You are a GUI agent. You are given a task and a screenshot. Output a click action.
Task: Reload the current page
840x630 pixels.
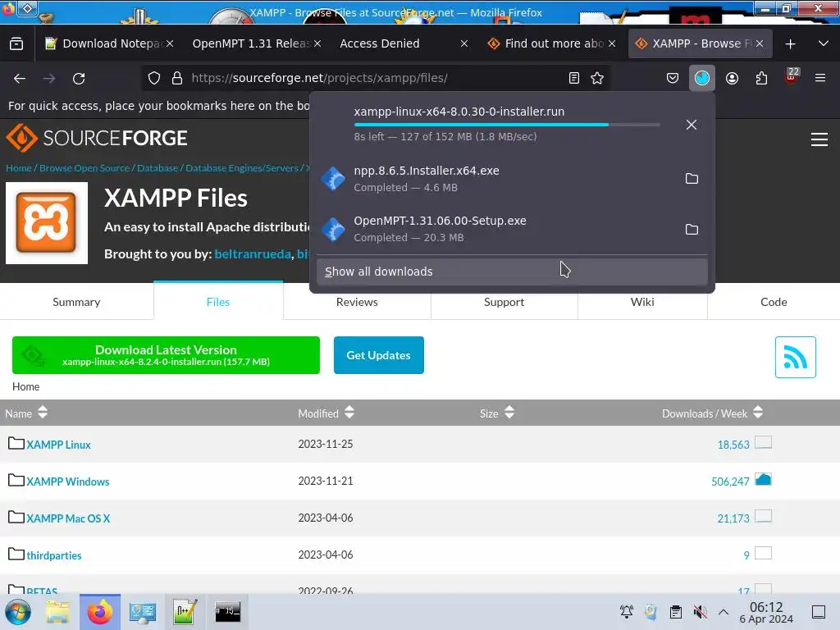79,78
